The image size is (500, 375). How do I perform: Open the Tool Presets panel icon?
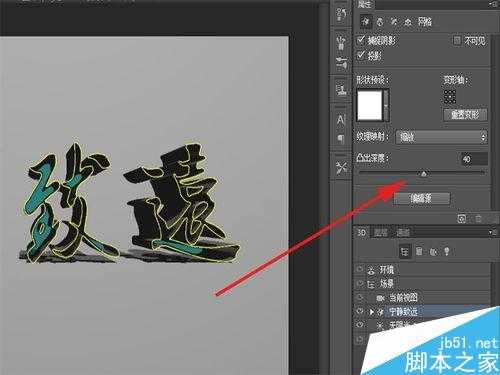[341, 168]
